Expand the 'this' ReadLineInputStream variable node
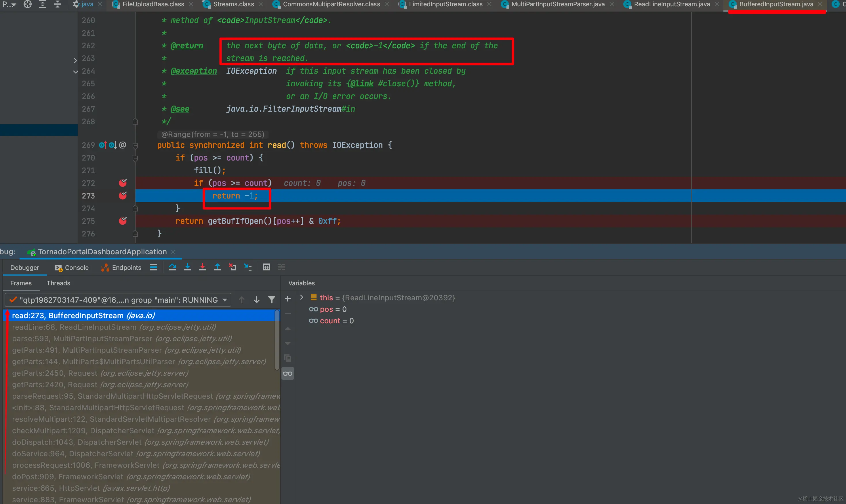 (302, 297)
